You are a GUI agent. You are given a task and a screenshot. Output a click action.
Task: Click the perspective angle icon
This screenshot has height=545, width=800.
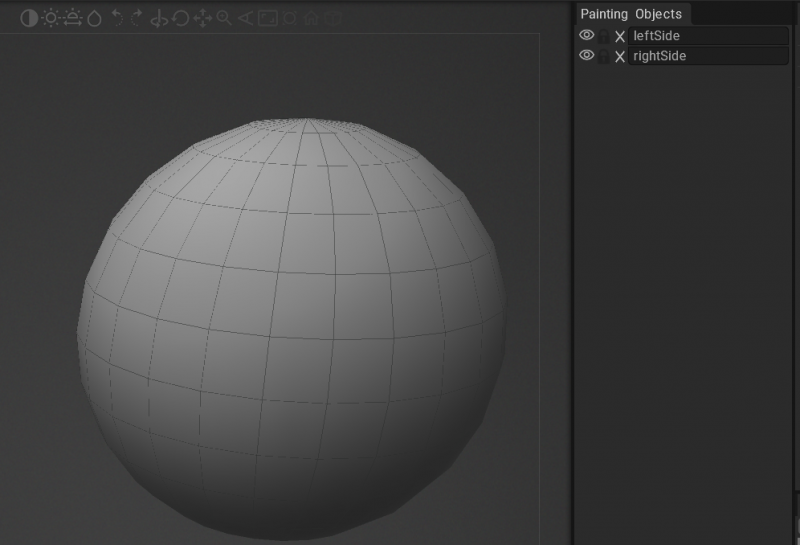click(x=246, y=18)
